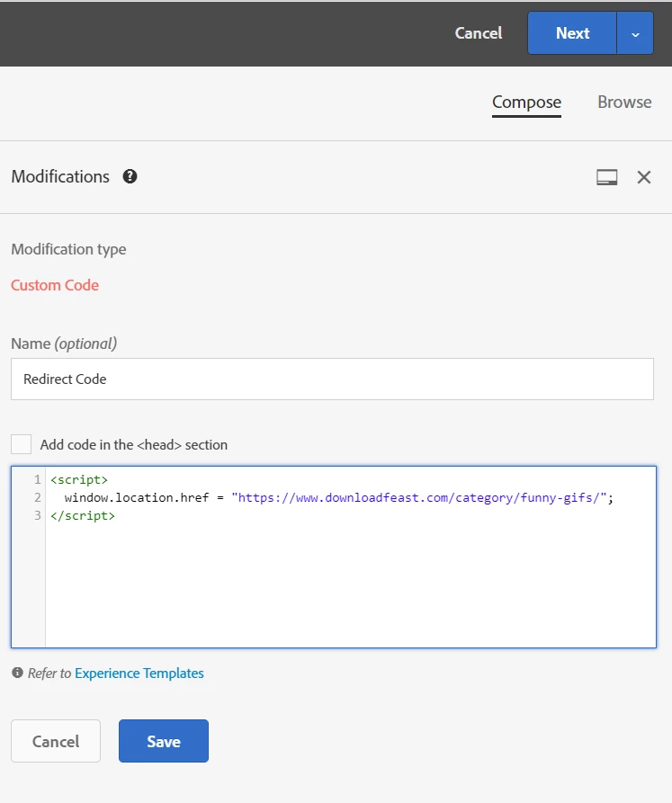
Task: Click line number 2 in the gutter
Action: (38, 497)
